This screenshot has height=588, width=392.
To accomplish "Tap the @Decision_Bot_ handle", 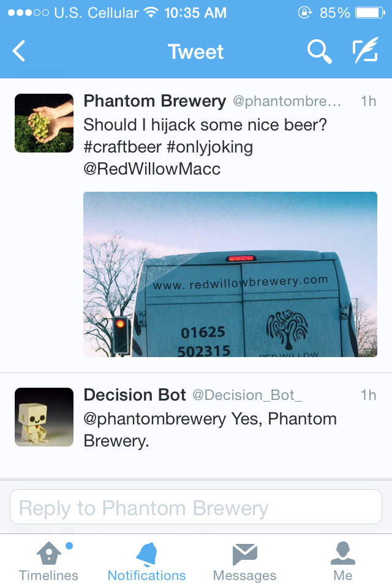I will [x=247, y=395].
